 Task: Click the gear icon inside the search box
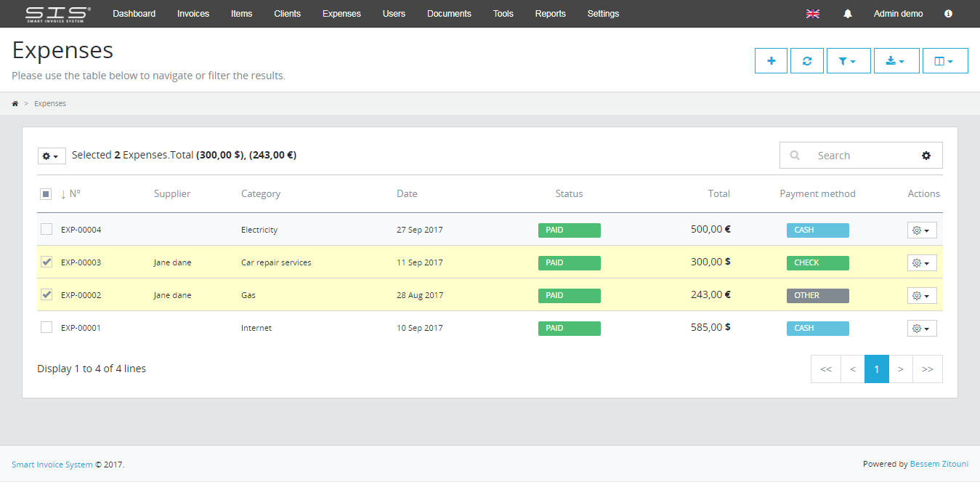pyautogui.click(x=926, y=155)
